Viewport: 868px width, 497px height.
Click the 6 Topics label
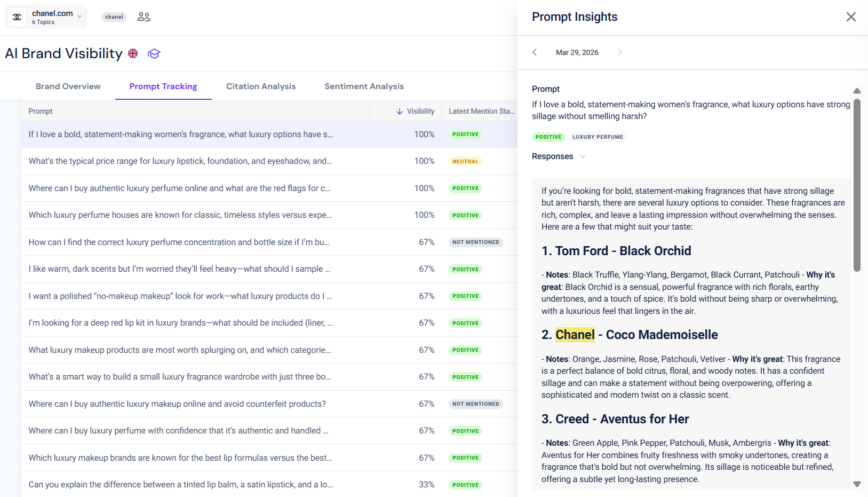[43, 22]
